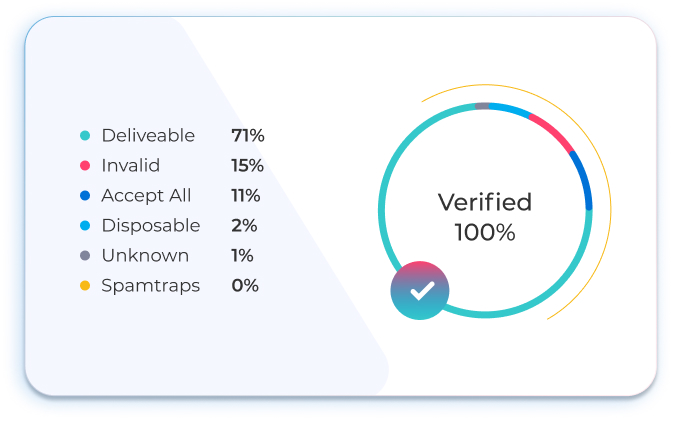Click the dark blue Accept All donut segment
The image size is (673, 421).
tap(584, 180)
